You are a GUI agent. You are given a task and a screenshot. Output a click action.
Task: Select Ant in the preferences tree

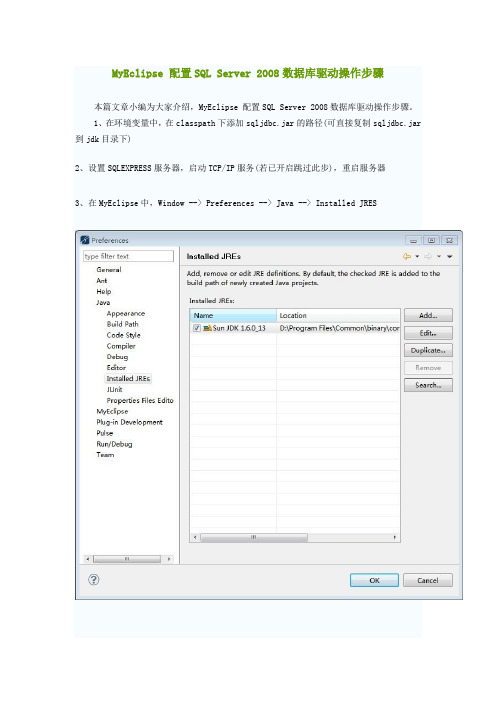coord(102,281)
